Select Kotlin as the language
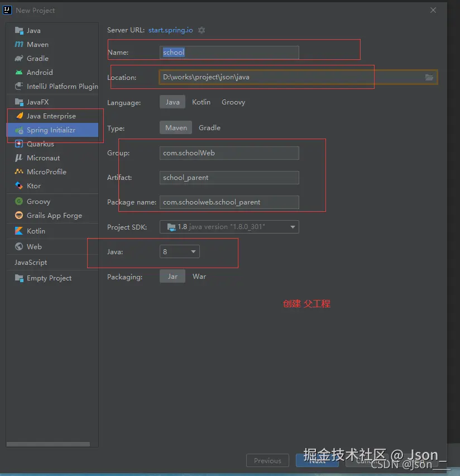Viewport: 460px width, 476px height. pos(201,102)
